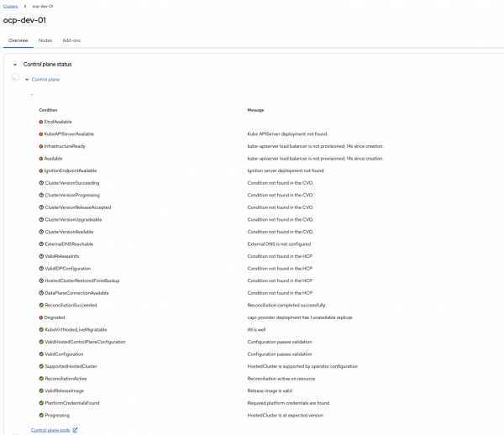
Task: Open the Control plane pods link
Action: pyautogui.click(x=50, y=430)
